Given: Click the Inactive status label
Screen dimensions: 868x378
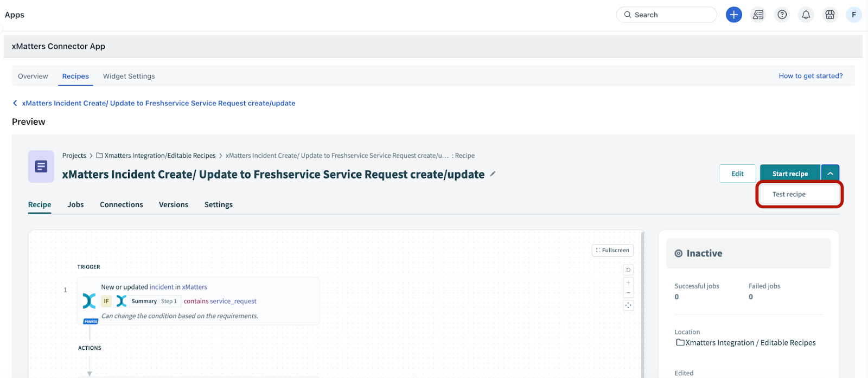Looking at the screenshot, I should click(704, 253).
